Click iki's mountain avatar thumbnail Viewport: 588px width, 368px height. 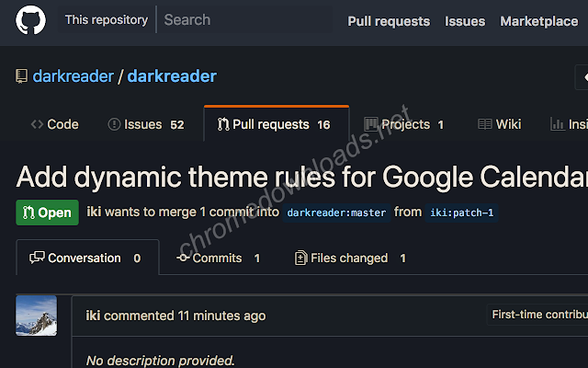(x=37, y=316)
